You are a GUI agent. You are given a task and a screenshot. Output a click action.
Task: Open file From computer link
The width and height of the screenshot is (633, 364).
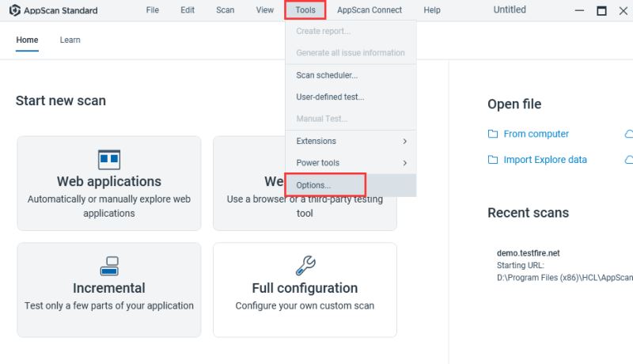click(x=536, y=134)
